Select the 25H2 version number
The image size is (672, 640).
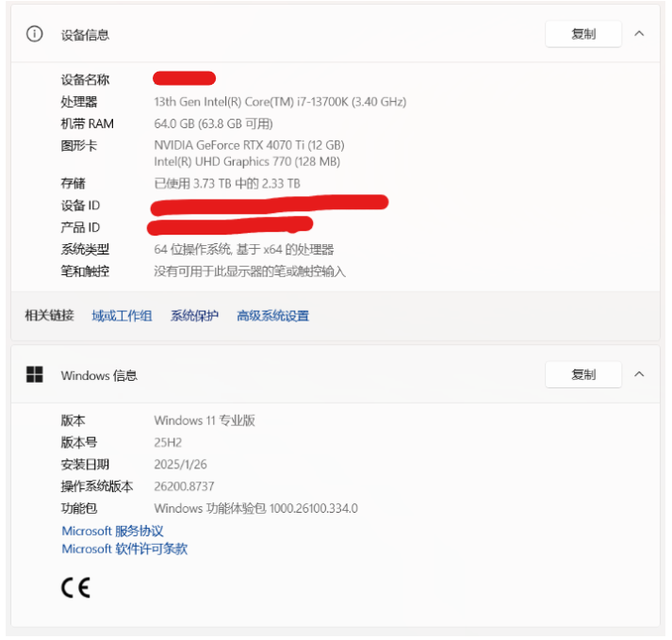coord(168,442)
